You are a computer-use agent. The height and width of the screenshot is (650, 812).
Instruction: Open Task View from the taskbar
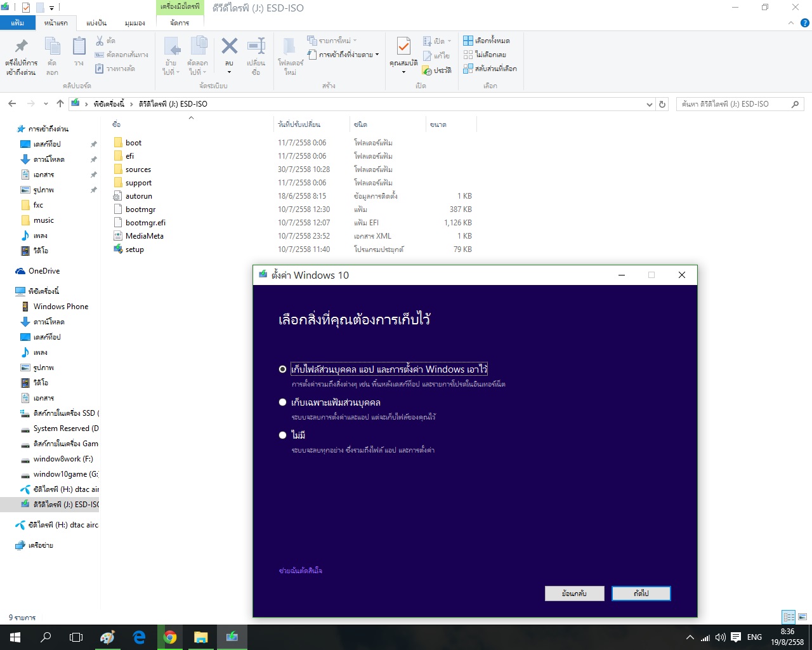click(76, 637)
